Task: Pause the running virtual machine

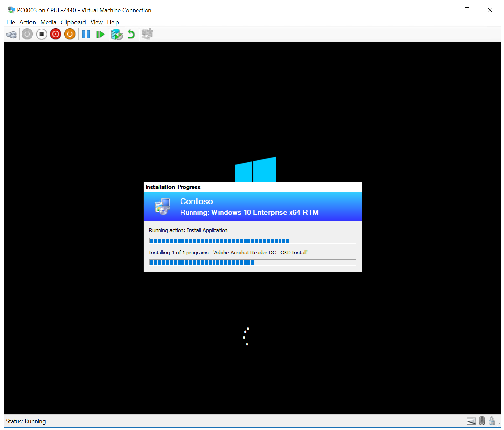Action: click(86, 34)
